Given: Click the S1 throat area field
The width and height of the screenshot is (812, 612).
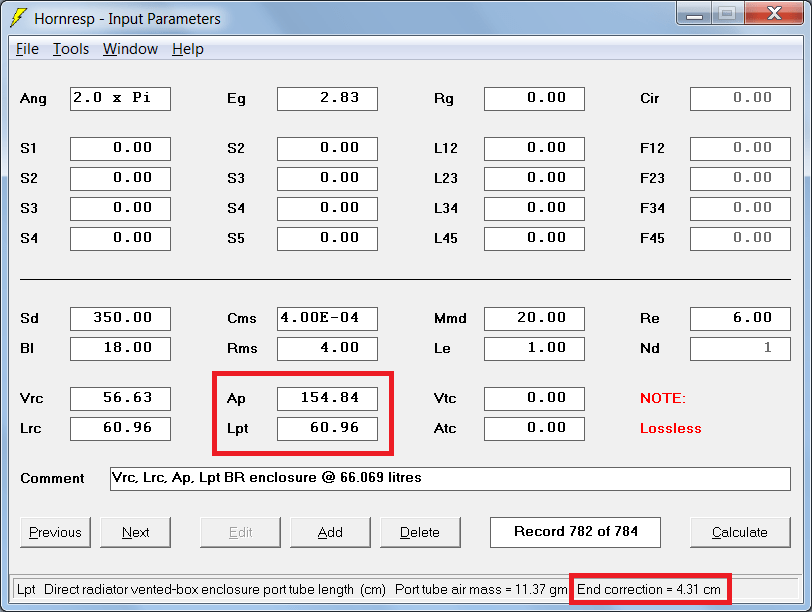Looking at the screenshot, I should click(120, 149).
